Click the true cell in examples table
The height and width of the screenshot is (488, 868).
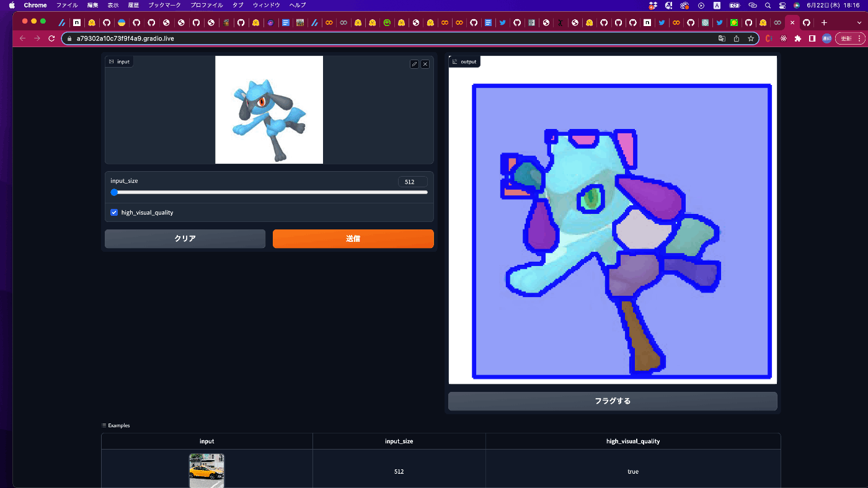pos(632,472)
